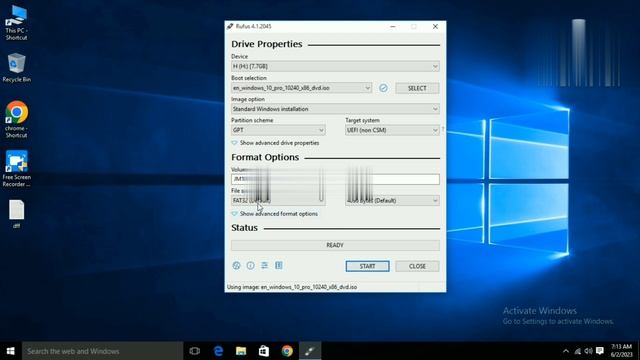Show Rufus about info icon

(251, 266)
